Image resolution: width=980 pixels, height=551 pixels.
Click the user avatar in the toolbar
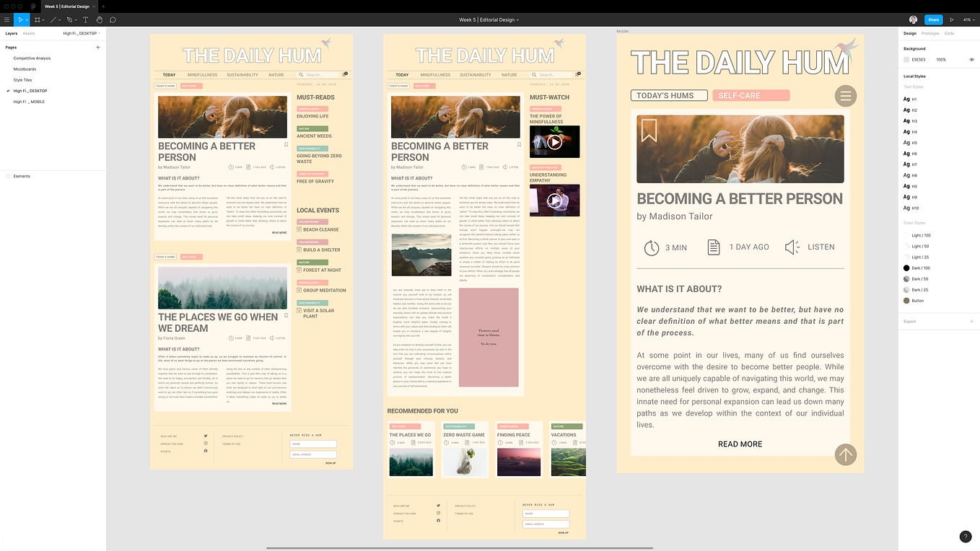[914, 19]
